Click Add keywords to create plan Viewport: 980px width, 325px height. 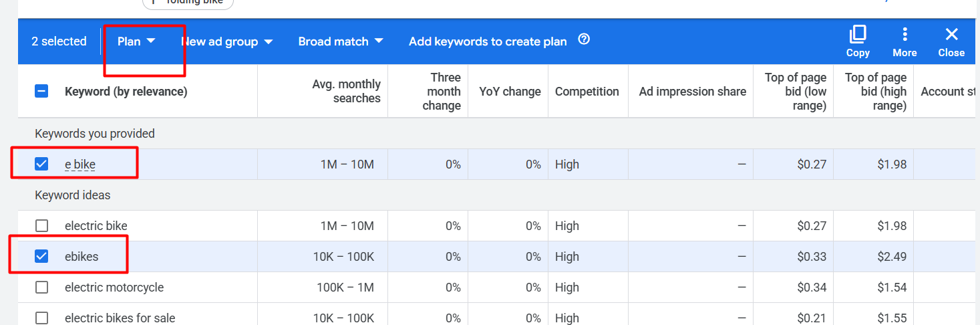tap(488, 41)
